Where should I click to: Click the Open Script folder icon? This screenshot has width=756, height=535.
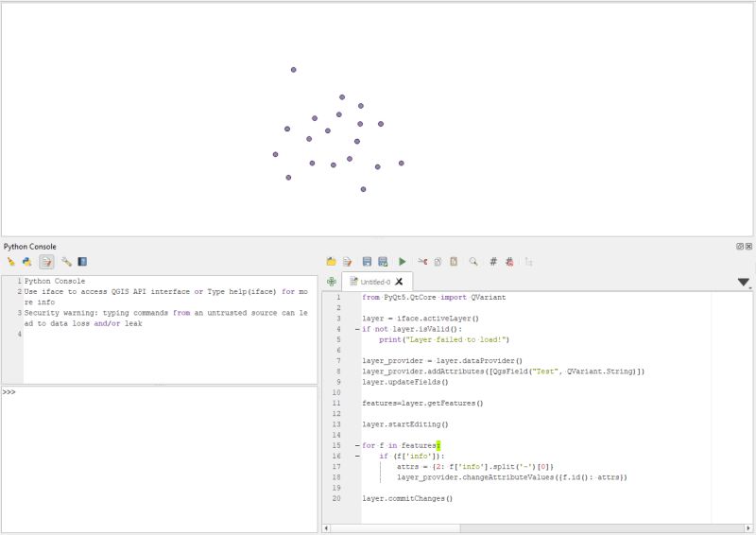tap(332, 262)
